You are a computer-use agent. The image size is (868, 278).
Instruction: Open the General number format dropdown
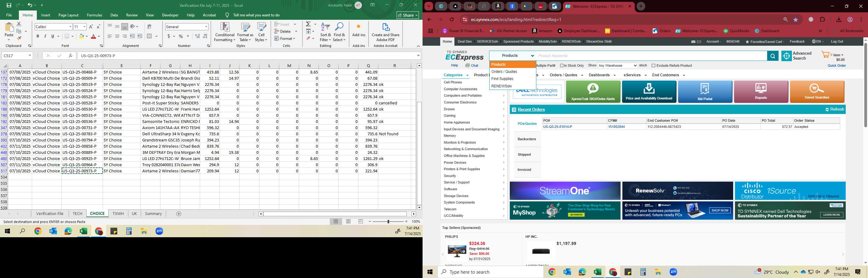click(x=206, y=27)
